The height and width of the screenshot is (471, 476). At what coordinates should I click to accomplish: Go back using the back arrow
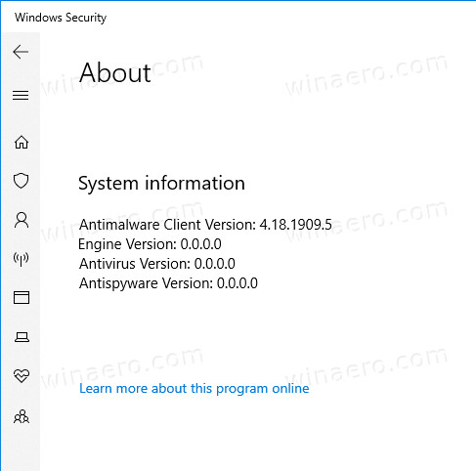point(21,52)
